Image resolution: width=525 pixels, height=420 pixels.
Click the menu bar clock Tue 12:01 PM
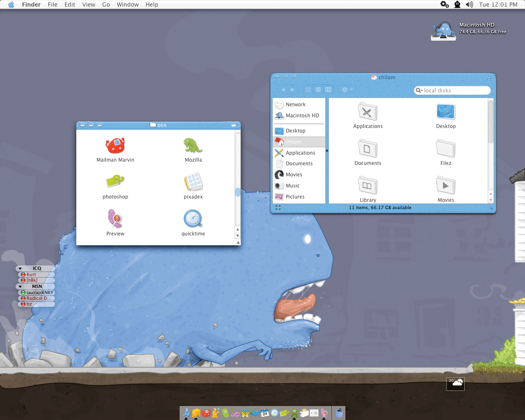point(498,5)
